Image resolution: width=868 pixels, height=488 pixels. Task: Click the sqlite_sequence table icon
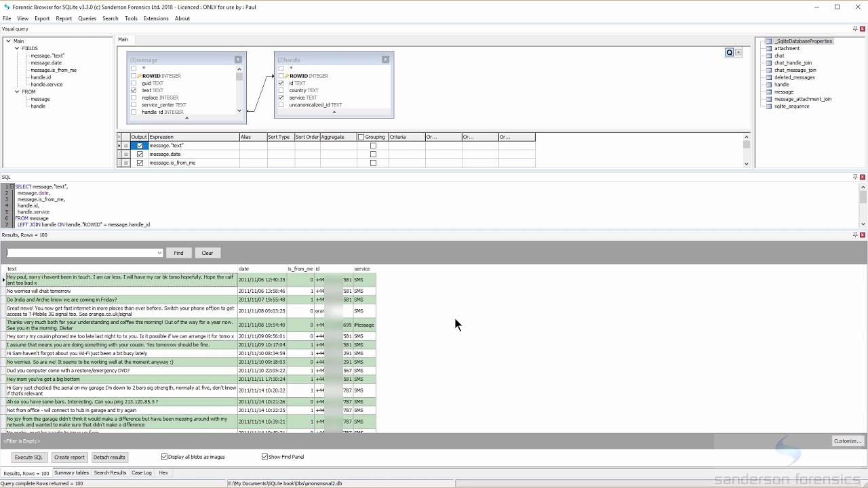pyautogui.click(x=769, y=106)
